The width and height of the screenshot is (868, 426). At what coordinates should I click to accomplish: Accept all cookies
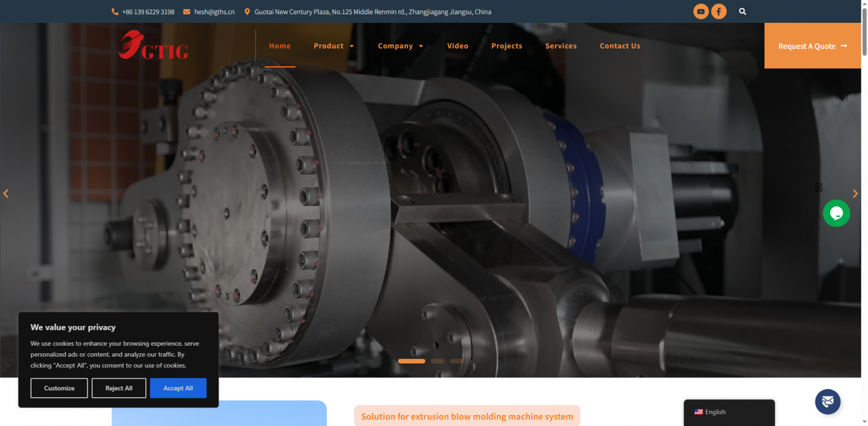(178, 388)
